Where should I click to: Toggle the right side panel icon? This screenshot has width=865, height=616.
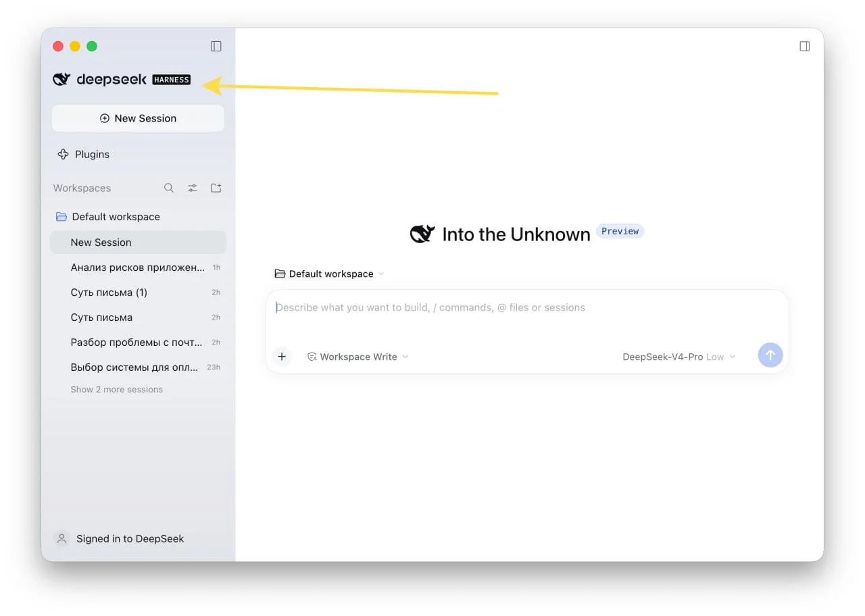click(804, 46)
